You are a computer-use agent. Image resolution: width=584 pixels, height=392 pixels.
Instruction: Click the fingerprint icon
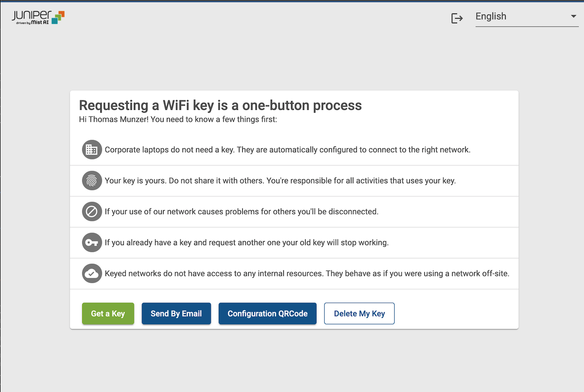91,181
